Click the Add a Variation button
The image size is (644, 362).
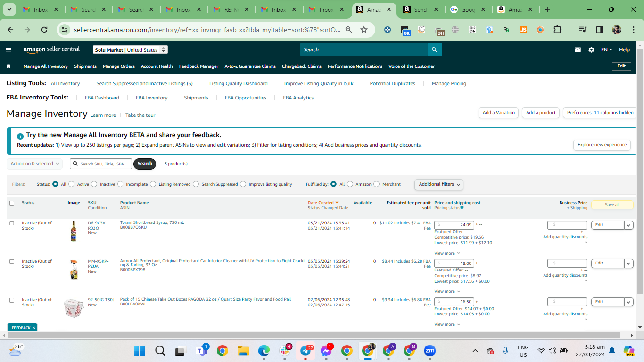(x=499, y=113)
